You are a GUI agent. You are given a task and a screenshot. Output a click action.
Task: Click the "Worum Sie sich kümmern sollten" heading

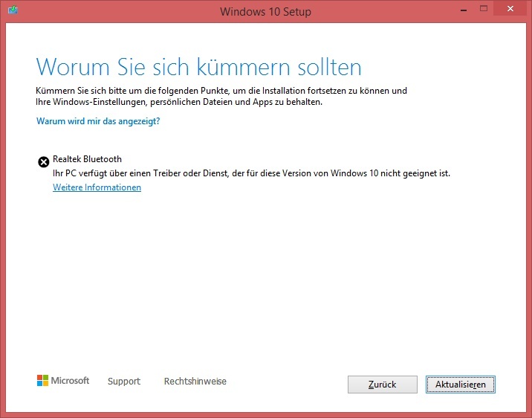pyautogui.click(x=199, y=67)
